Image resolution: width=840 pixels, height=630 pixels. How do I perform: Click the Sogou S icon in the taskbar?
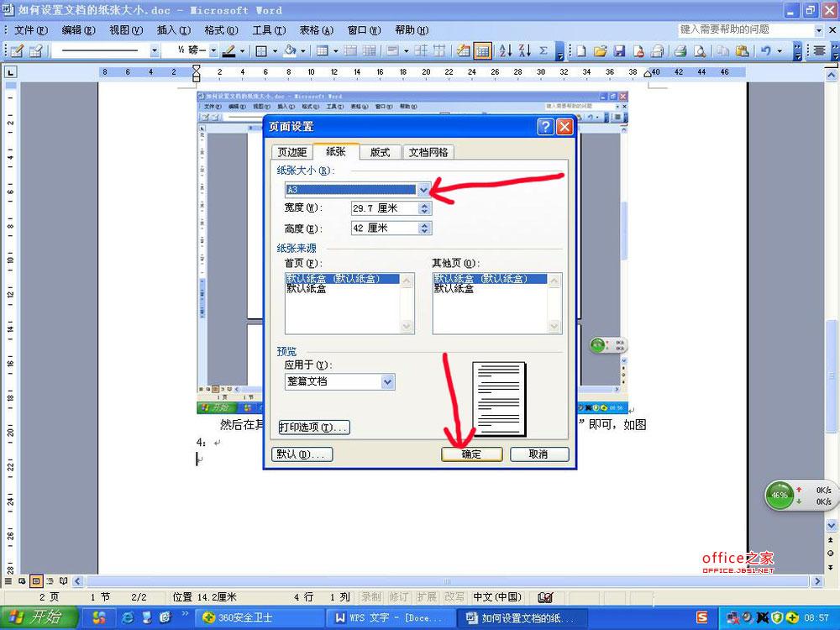pos(702,617)
